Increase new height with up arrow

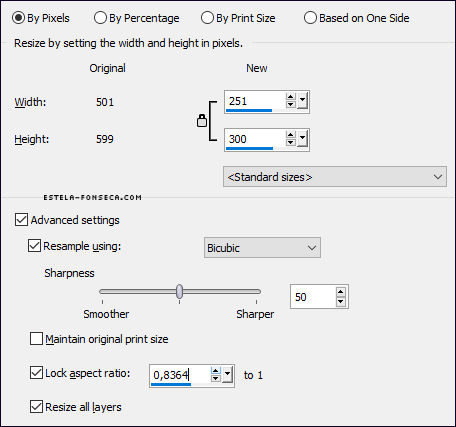coord(291,135)
